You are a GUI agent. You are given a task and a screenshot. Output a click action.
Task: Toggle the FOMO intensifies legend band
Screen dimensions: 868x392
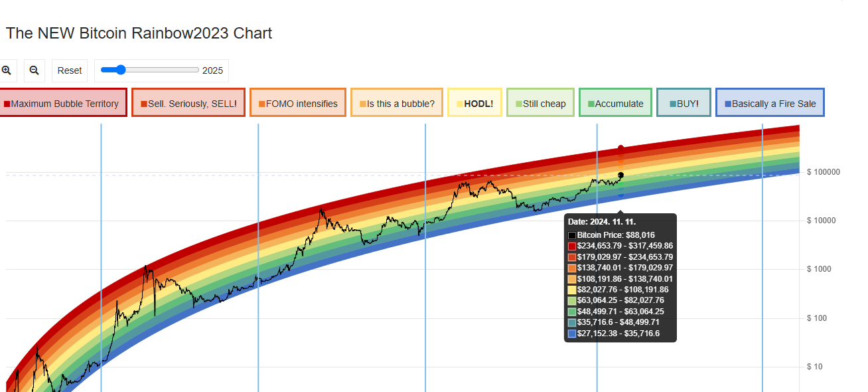tap(298, 104)
